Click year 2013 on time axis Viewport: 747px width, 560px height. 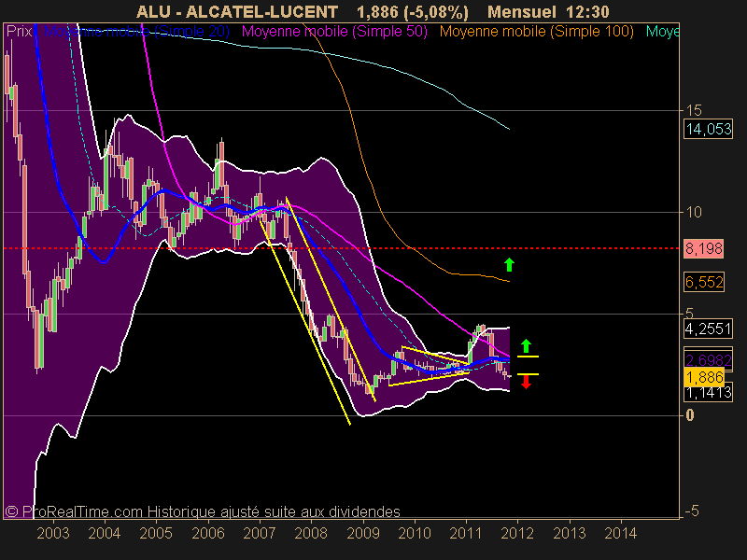click(x=570, y=533)
